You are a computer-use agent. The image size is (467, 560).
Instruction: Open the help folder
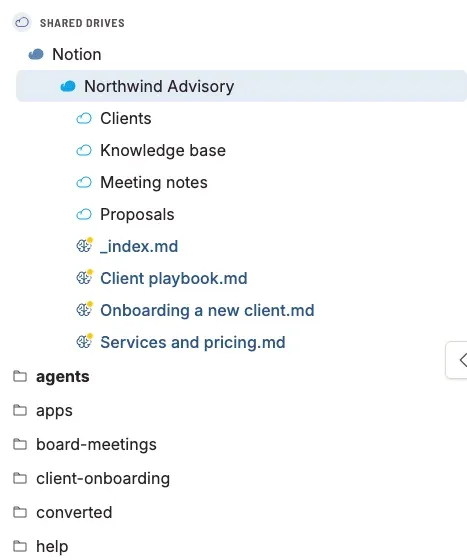coord(52,546)
